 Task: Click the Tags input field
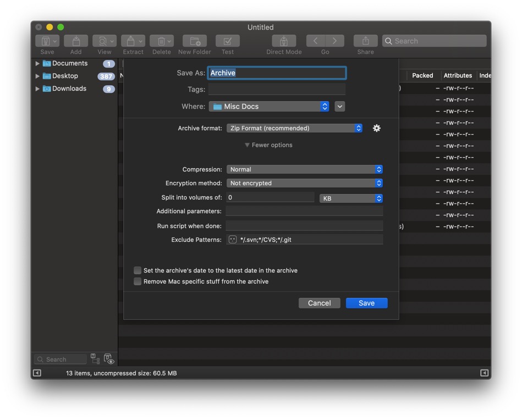coord(277,89)
